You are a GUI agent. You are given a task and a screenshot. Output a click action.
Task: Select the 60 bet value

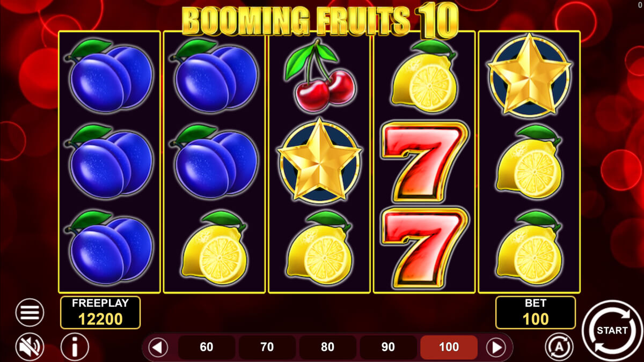(206, 348)
